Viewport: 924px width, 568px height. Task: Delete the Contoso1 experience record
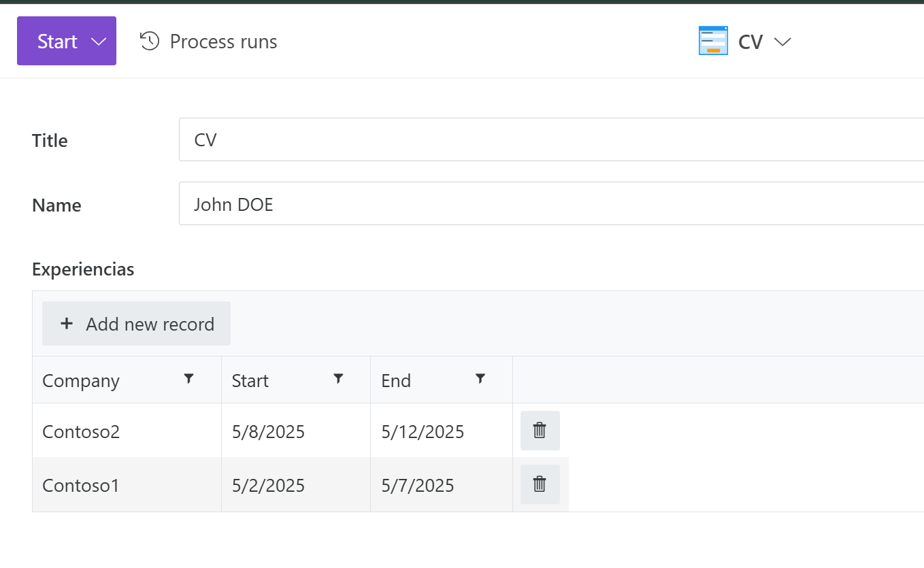pos(540,484)
